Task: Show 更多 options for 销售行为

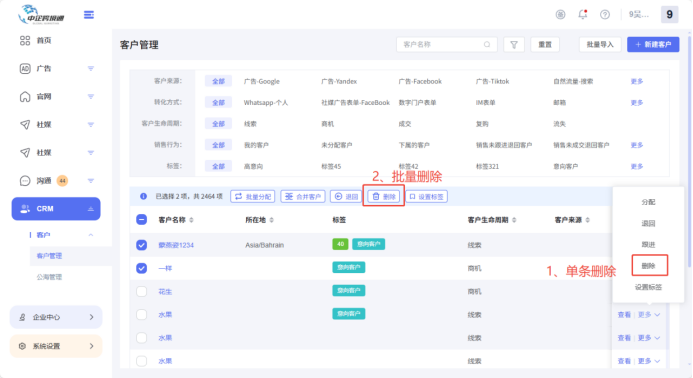Action: point(636,145)
